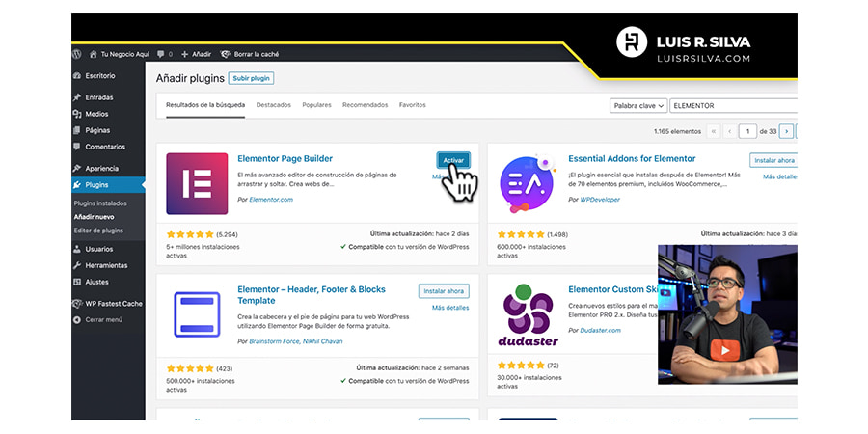The image size is (868, 434).
Task: Open the WordPress logo menu
Action: tap(76, 54)
